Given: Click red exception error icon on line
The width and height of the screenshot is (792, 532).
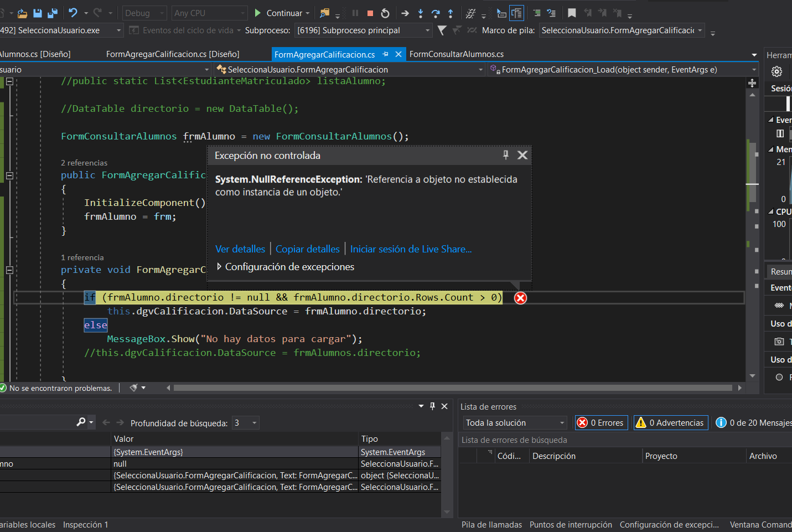Looking at the screenshot, I should (x=520, y=298).
